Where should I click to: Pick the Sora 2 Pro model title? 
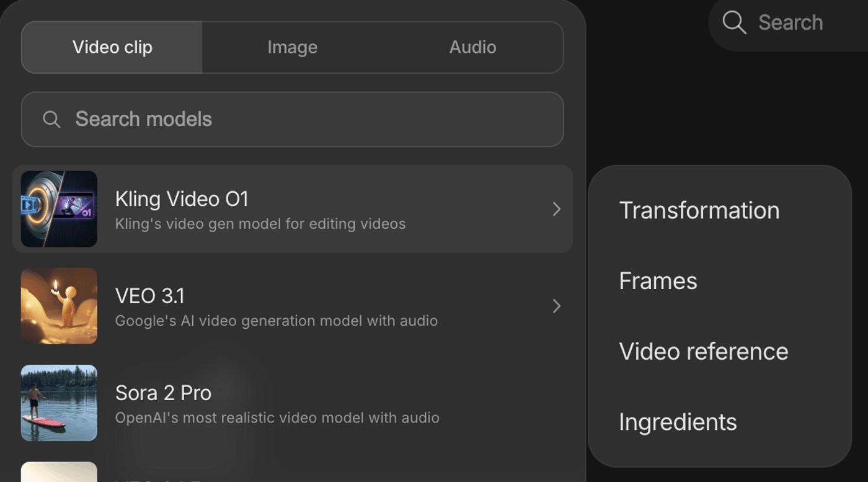(x=163, y=393)
